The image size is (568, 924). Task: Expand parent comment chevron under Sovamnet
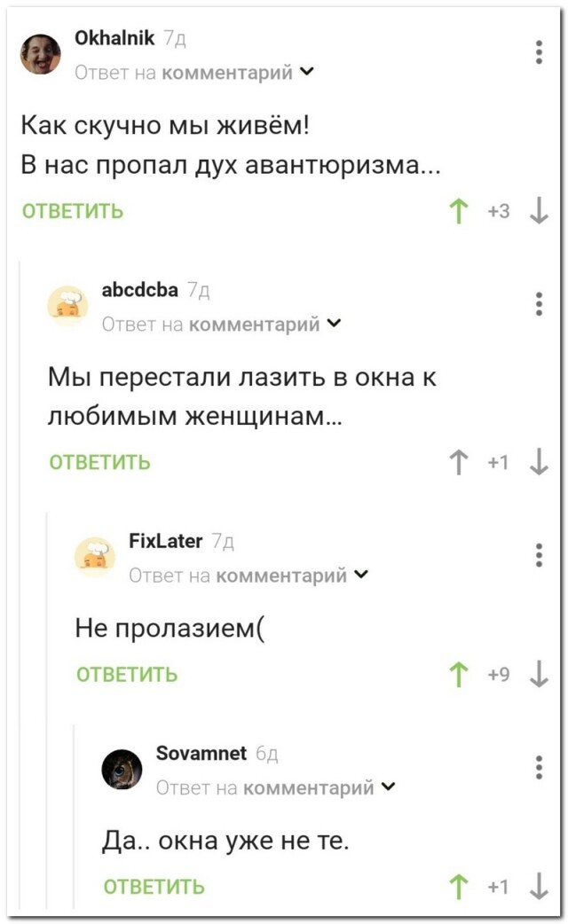[388, 787]
